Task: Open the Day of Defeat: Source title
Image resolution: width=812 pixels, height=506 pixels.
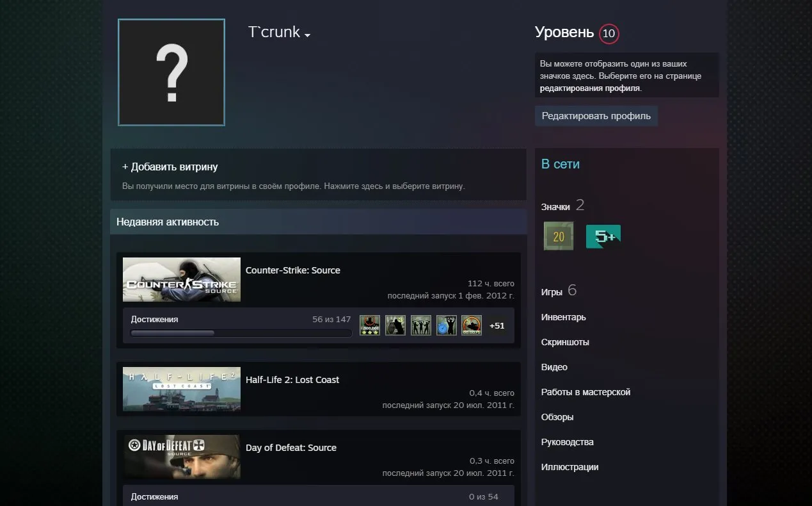Action: click(291, 448)
